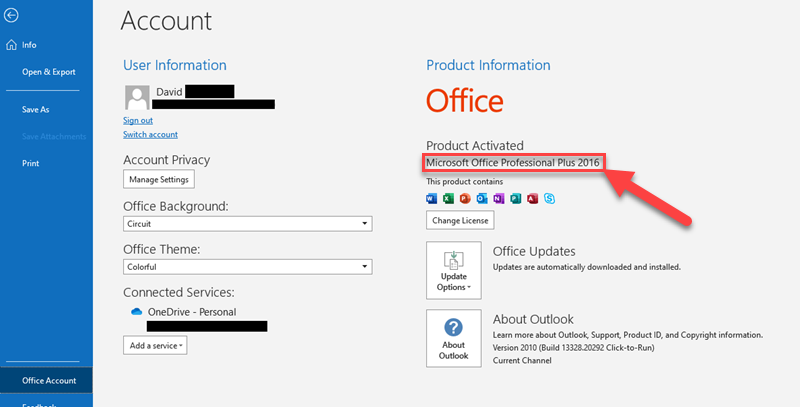Click the Excel app icon
The image size is (800, 407).
point(448,199)
